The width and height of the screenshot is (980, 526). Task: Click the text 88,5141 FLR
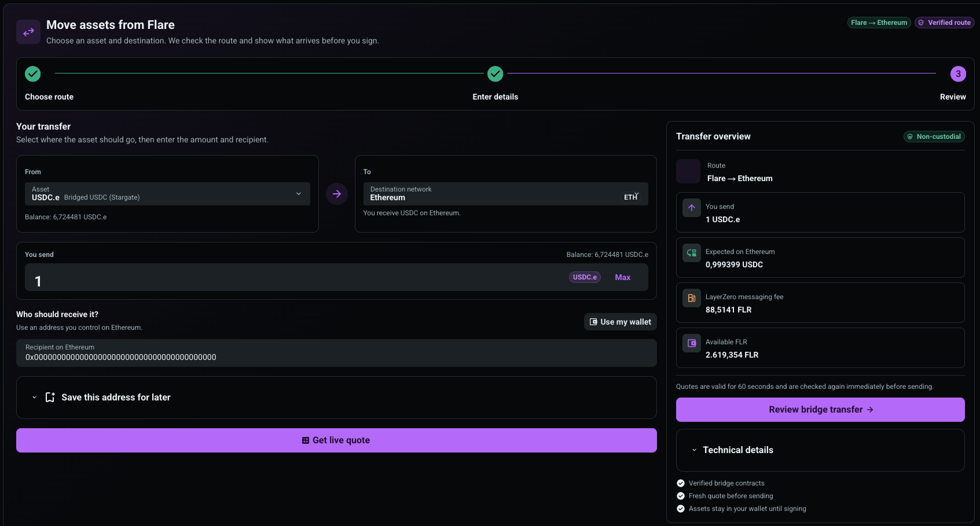coord(728,310)
